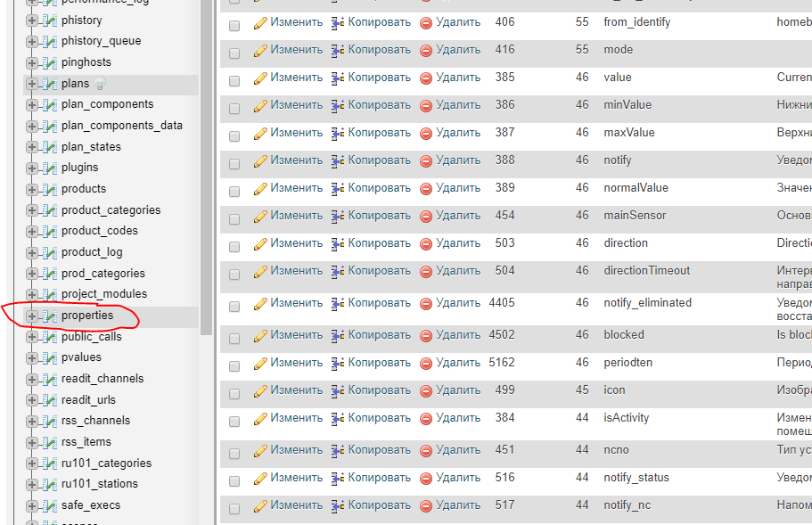Click the red delete icon in row 385

coord(426,78)
